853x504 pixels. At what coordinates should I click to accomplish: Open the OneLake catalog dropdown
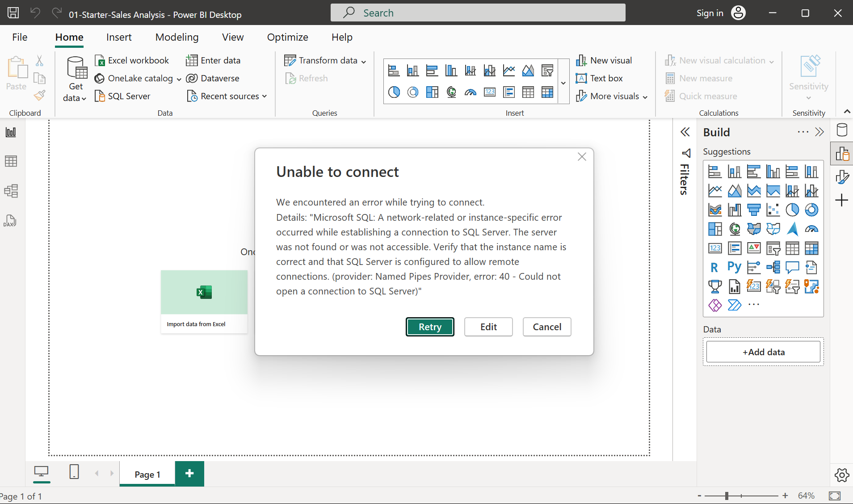click(x=179, y=79)
